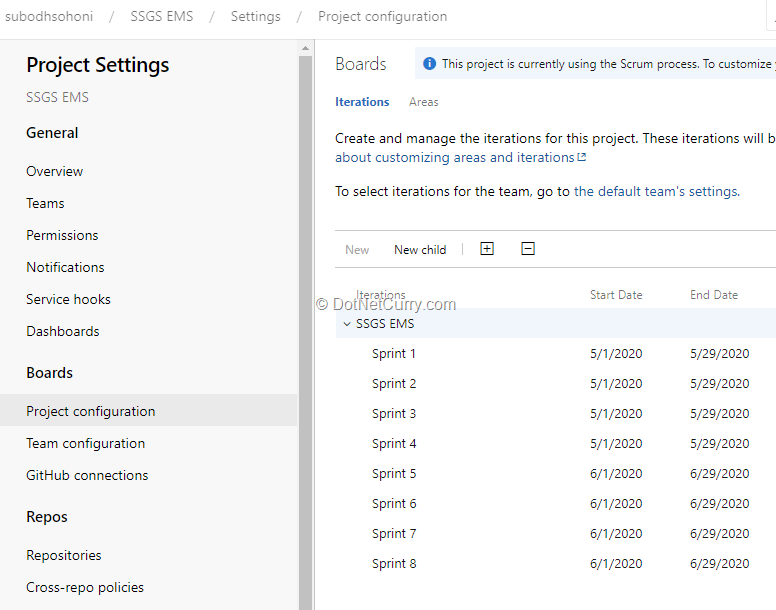Open Notifications settings
Screen dimensions: 776x610
coord(65,267)
